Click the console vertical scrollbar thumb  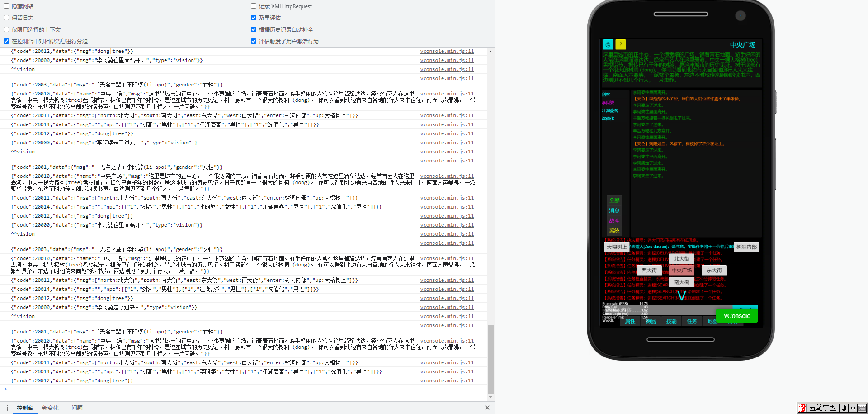coord(491,359)
